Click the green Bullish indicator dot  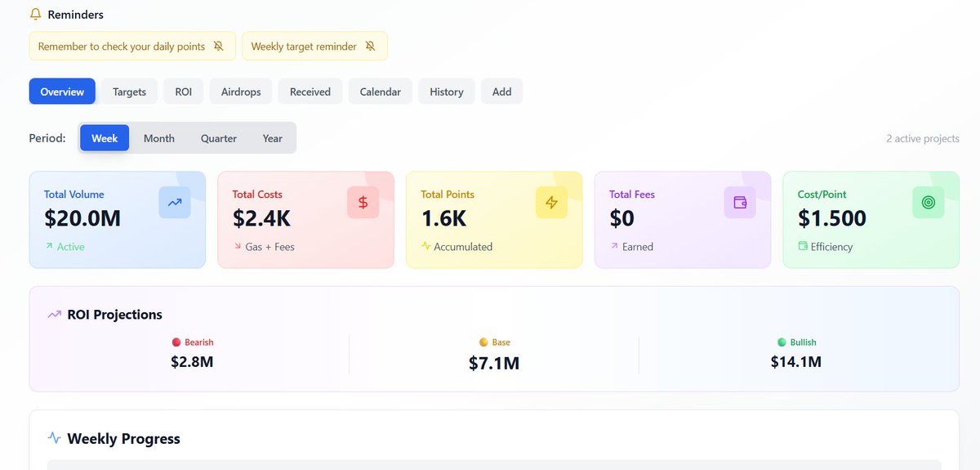pos(782,342)
